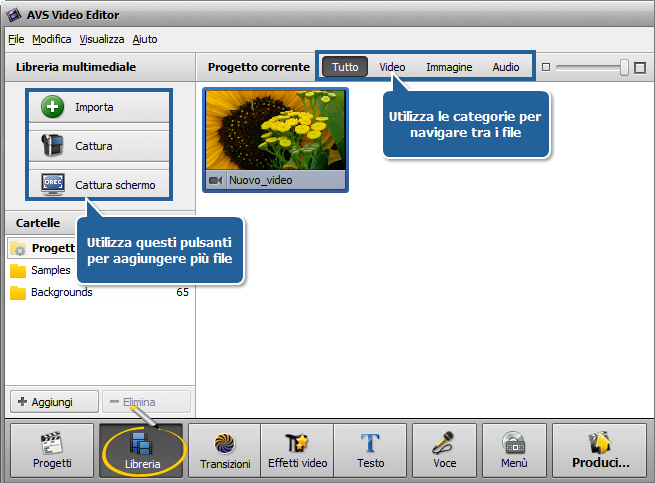
Task: Open the Modifica menu
Action: (51, 39)
